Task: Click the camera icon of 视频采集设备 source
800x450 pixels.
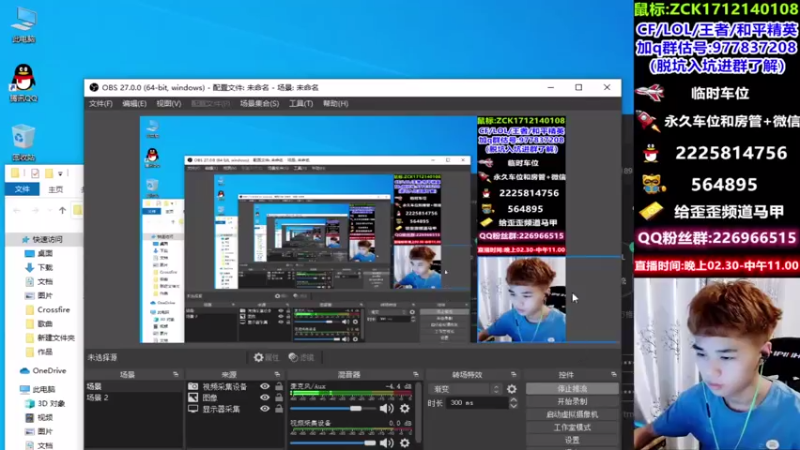Action: pos(193,387)
